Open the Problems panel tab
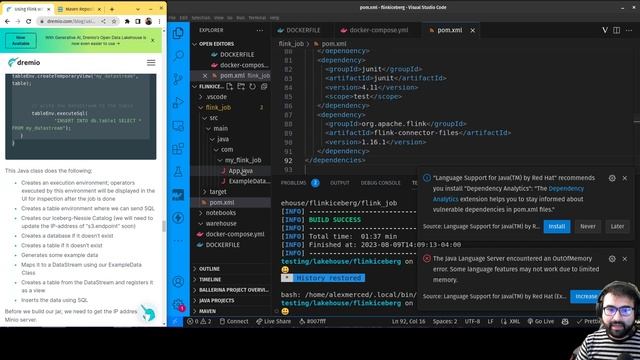The image size is (640, 360). click(293, 183)
